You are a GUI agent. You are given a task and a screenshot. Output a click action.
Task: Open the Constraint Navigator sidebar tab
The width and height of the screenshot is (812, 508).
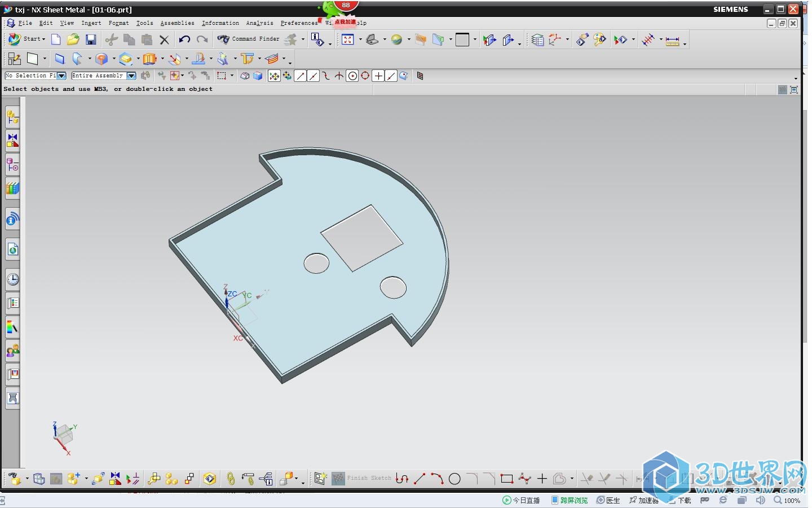pyautogui.click(x=12, y=141)
